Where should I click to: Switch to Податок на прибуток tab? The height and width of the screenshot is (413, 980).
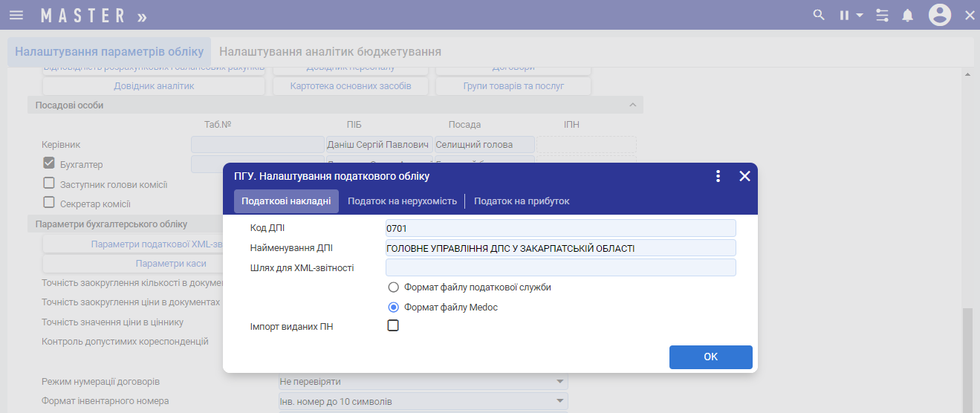(x=522, y=201)
